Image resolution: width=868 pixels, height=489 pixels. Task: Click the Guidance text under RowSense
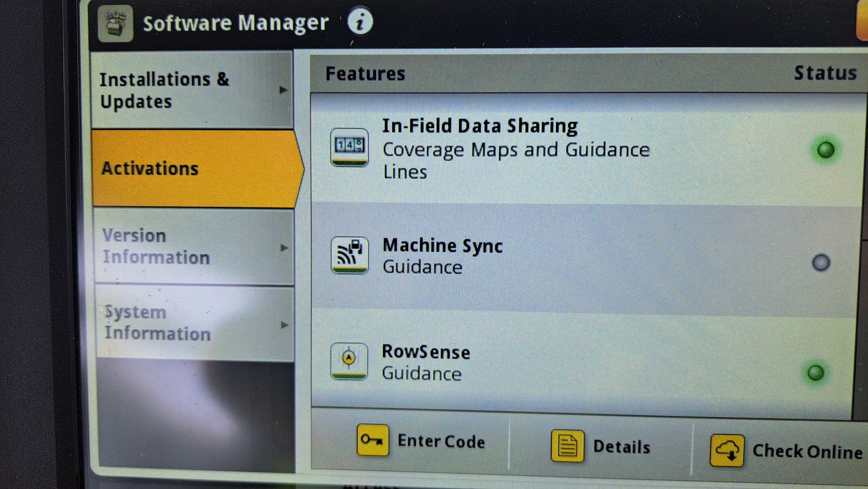click(421, 374)
